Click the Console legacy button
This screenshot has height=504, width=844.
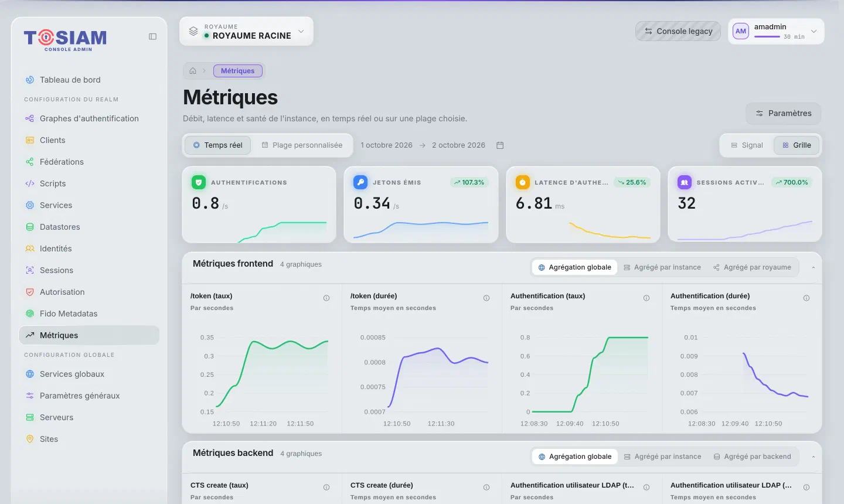pos(678,31)
